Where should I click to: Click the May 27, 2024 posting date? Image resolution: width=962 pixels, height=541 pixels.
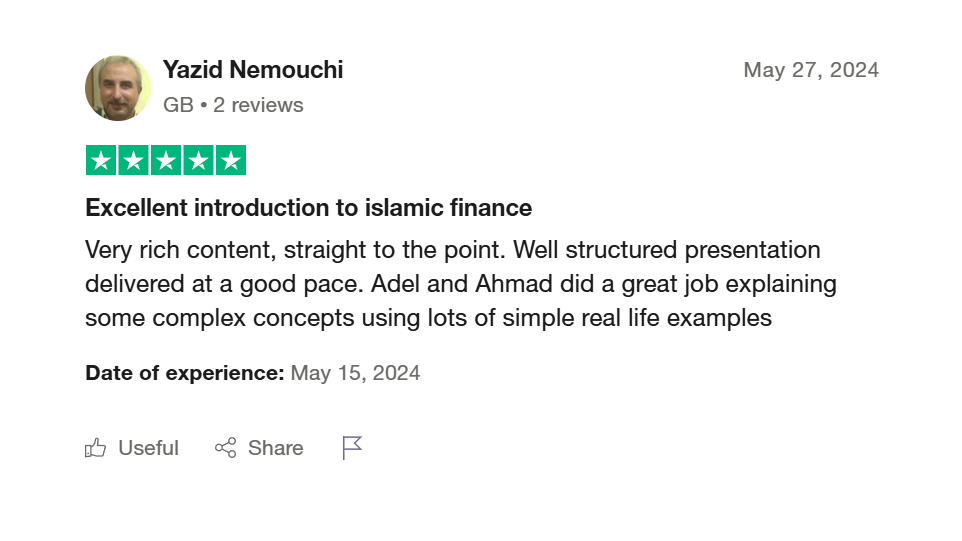[811, 70]
